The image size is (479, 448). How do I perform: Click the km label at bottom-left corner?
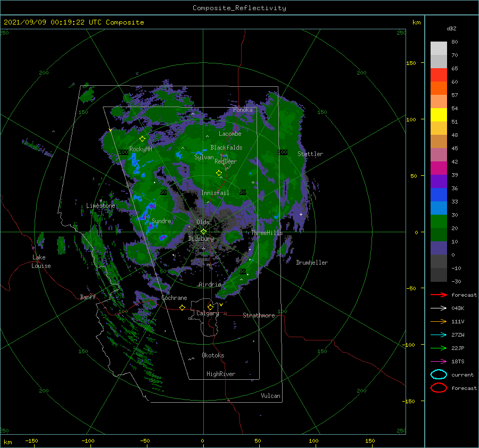coord(7,442)
